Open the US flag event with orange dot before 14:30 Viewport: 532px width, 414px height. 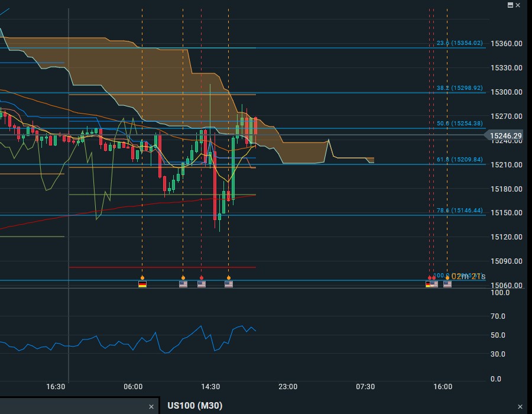coord(183,284)
